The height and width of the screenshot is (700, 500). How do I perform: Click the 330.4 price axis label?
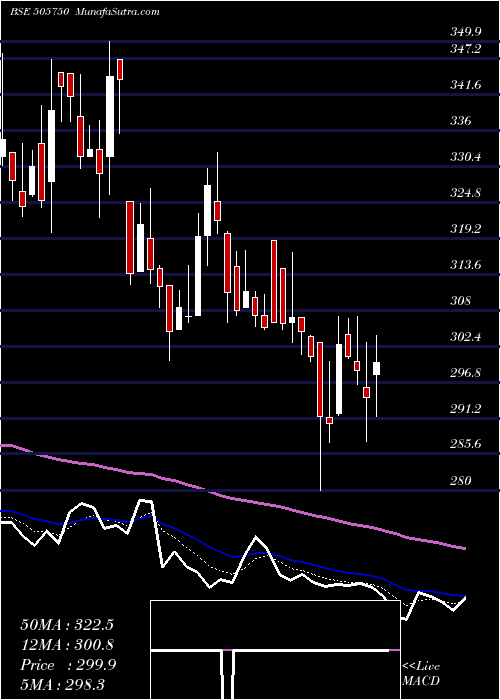pos(466,157)
